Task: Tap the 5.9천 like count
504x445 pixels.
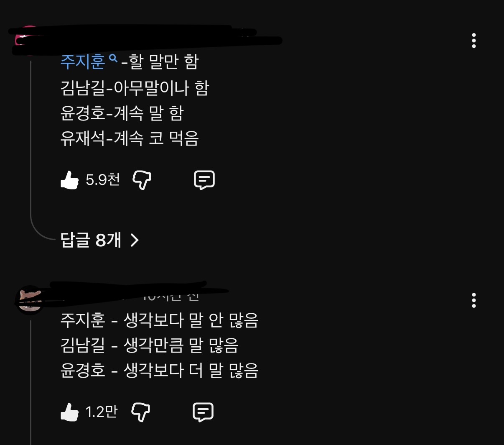Action: pyautogui.click(x=103, y=180)
